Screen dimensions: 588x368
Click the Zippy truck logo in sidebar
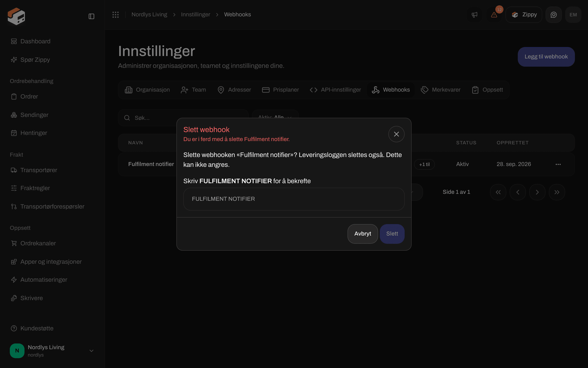click(16, 16)
